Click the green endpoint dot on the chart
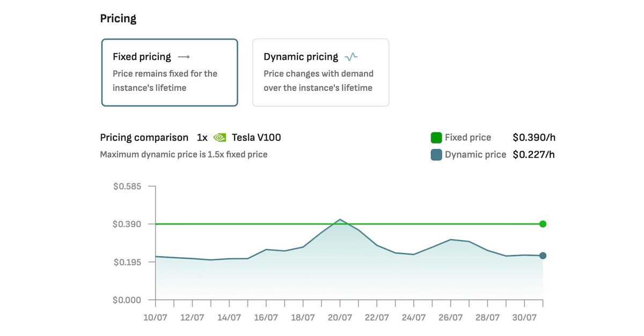The width and height of the screenshot is (644, 336). pos(543,224)
